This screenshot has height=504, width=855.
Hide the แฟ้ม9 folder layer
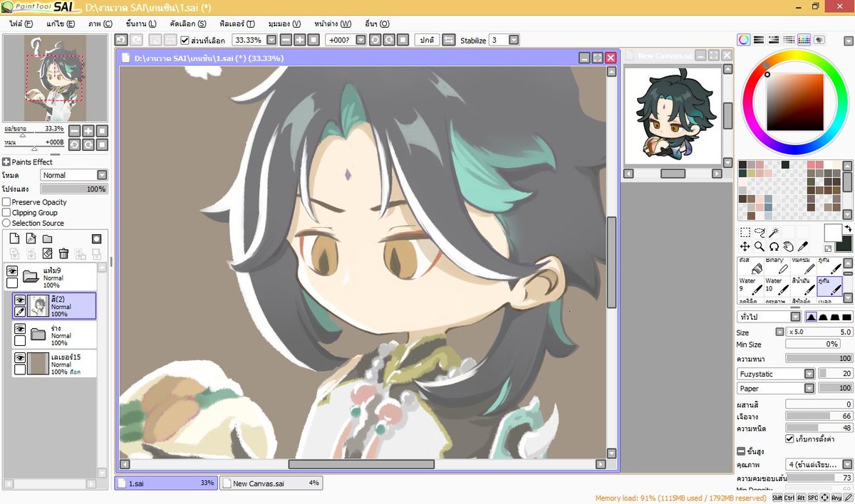tap(12, 271)
